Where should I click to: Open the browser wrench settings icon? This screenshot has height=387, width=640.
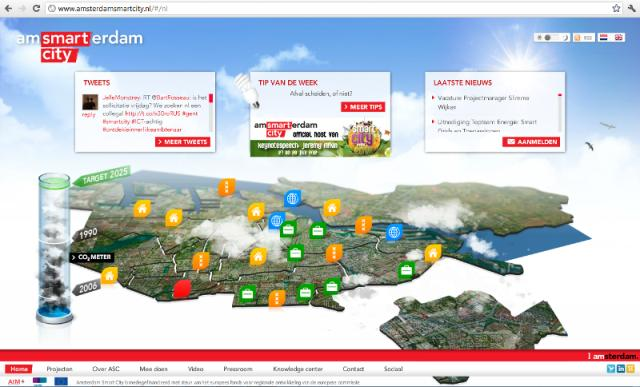coord(632,8)
